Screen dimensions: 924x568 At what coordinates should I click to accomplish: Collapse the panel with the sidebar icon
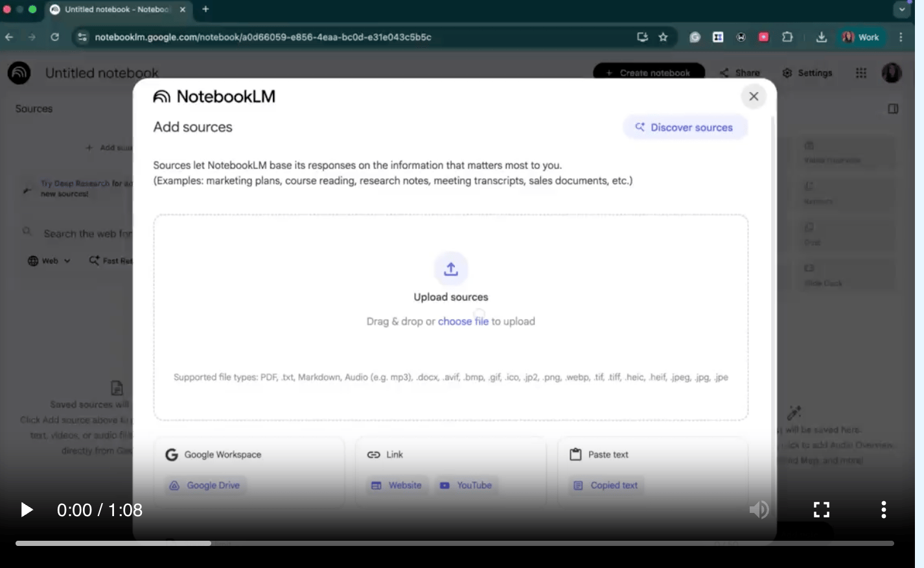point(893,109)
